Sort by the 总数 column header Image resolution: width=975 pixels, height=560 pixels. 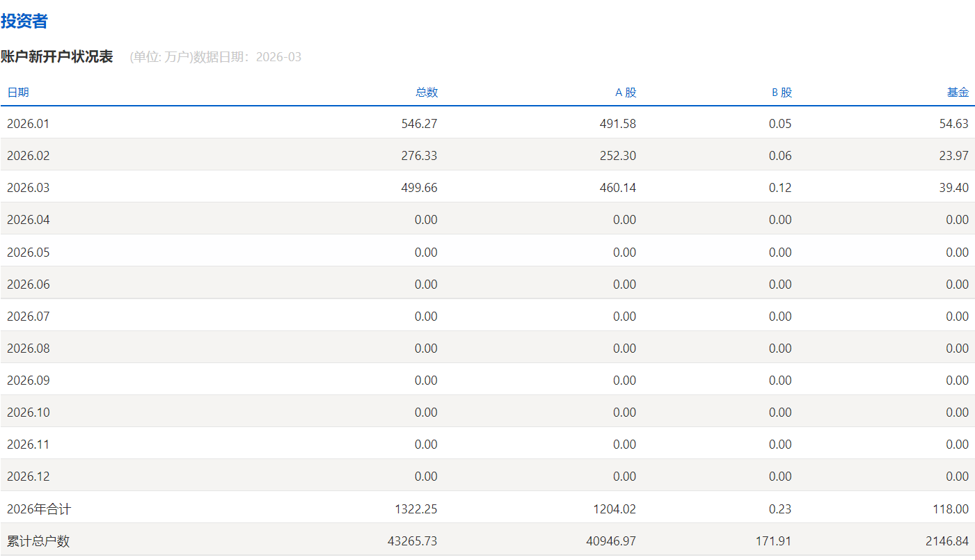click(426, 93)
